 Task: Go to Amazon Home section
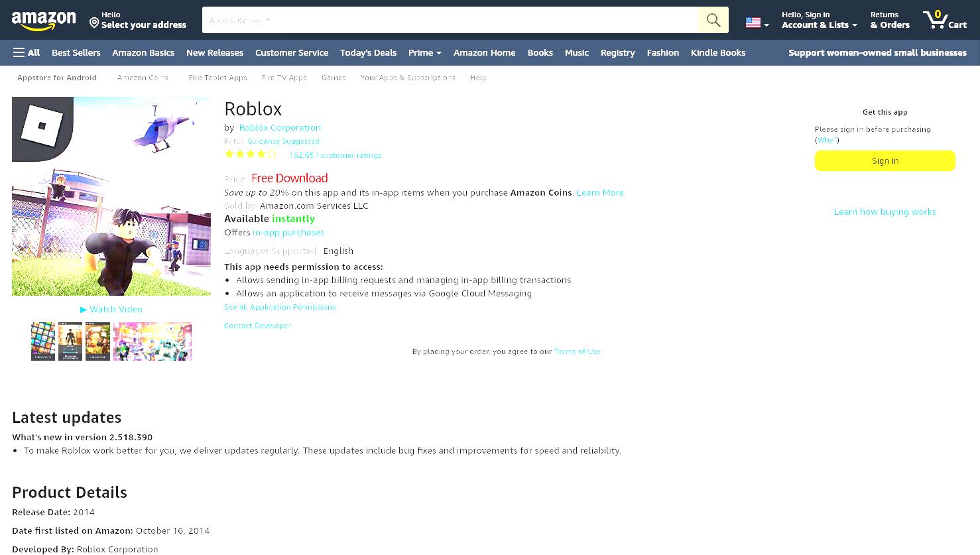[x=485, y=52]
